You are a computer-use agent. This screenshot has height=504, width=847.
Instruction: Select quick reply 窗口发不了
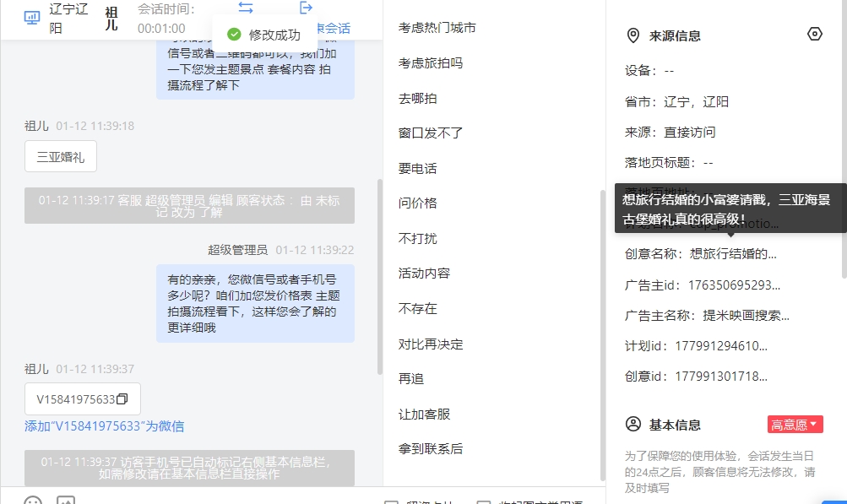coord(431,133)
